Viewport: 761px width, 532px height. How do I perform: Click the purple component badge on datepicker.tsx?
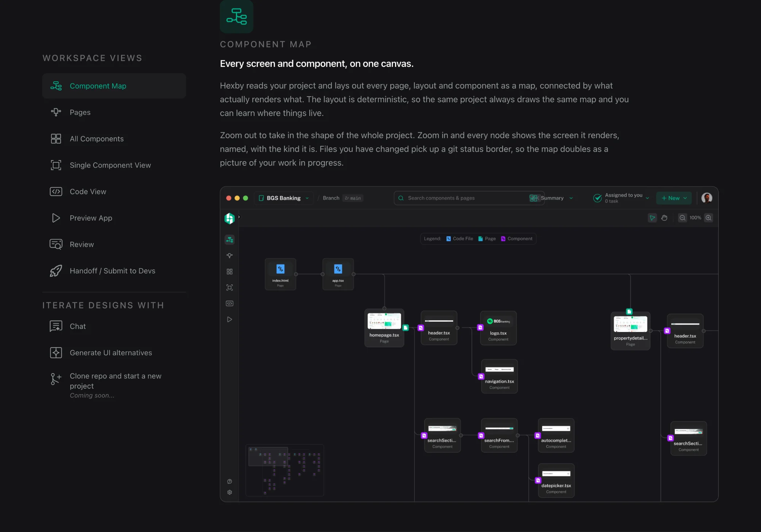click(x=538, y=481)
